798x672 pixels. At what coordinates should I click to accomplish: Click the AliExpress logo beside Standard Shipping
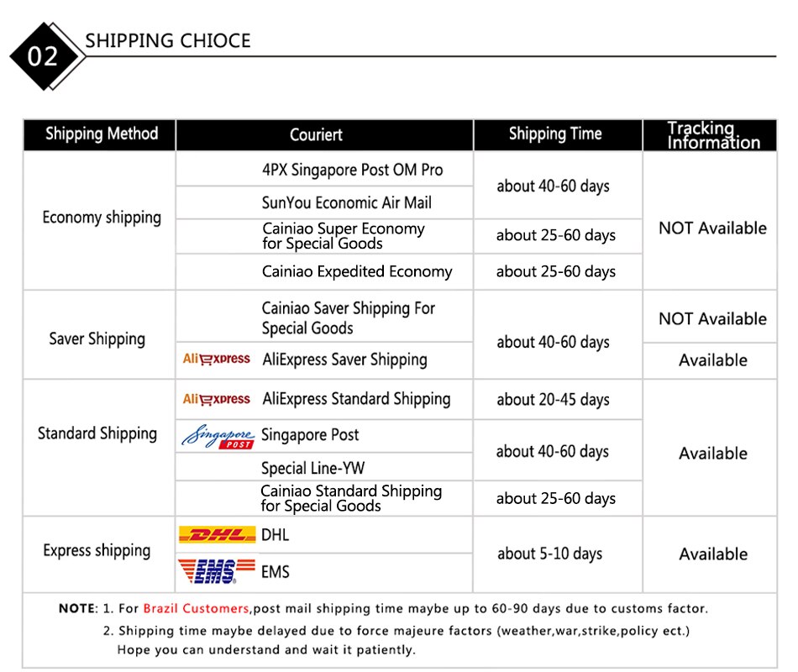pos(216,399)
